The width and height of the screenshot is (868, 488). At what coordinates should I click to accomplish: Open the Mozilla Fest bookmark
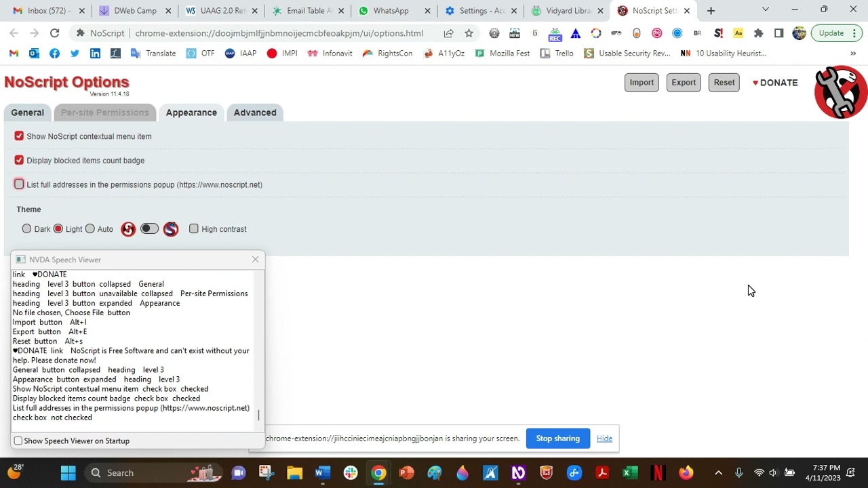coord(502,54)
